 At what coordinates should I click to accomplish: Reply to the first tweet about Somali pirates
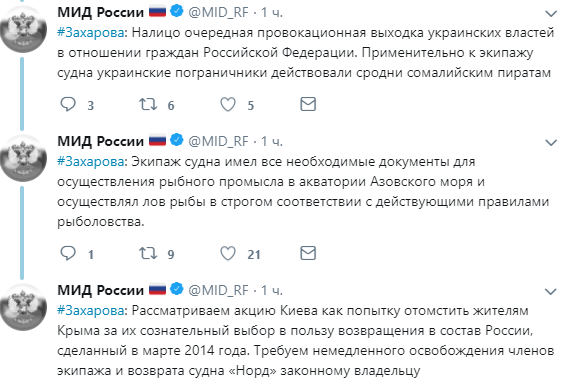click(x=68, y=104)
